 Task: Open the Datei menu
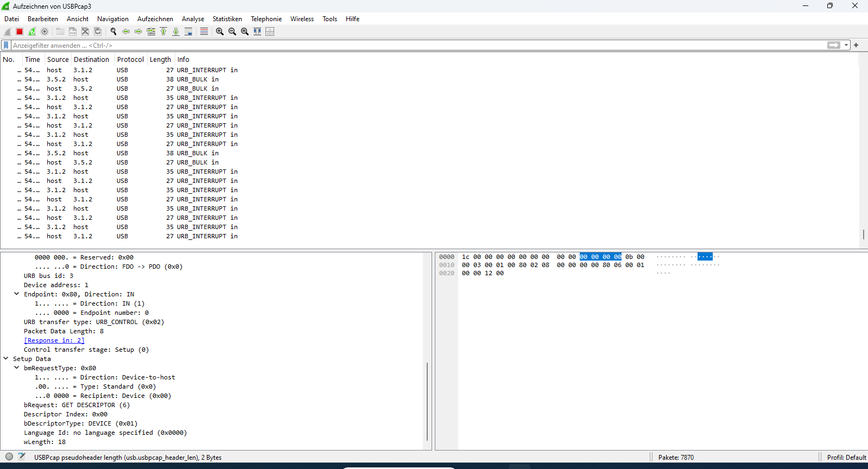pos(11,19)
